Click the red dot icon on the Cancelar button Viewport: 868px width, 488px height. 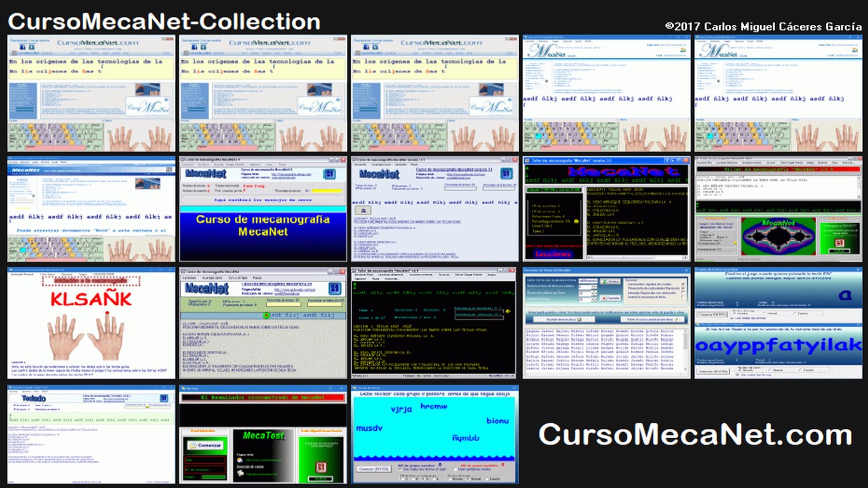(x=604, y=298)
